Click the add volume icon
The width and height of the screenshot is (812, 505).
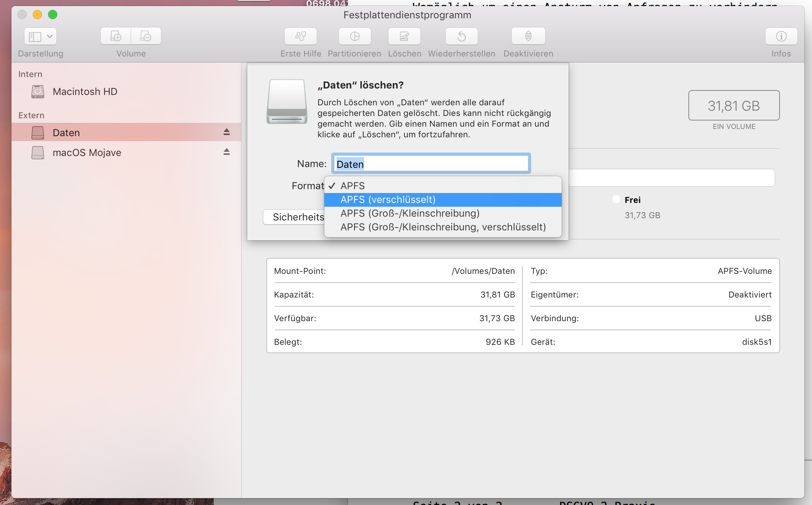pyautogui.click(x=116, y=36)
